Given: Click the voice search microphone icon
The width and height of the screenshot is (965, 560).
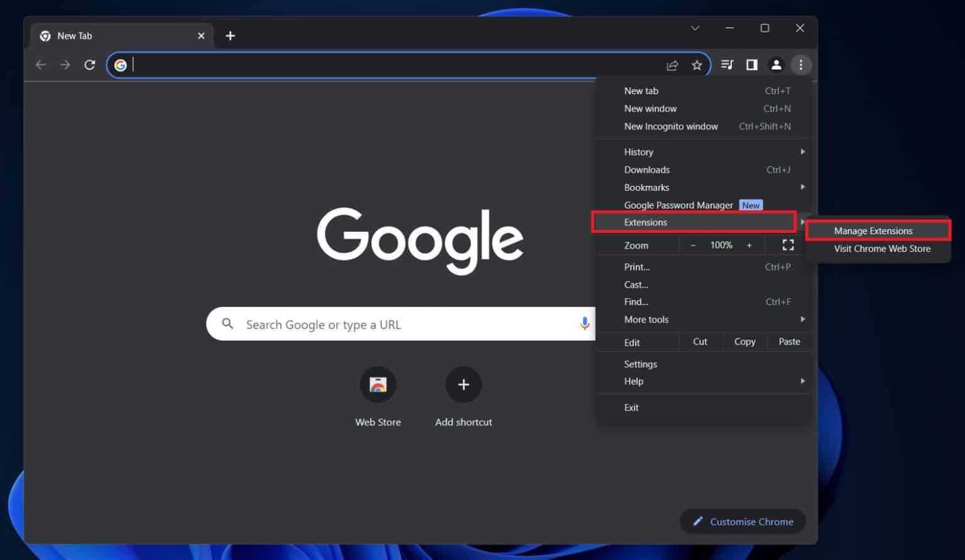Looking at the screenshot, I should click(584, 324).
